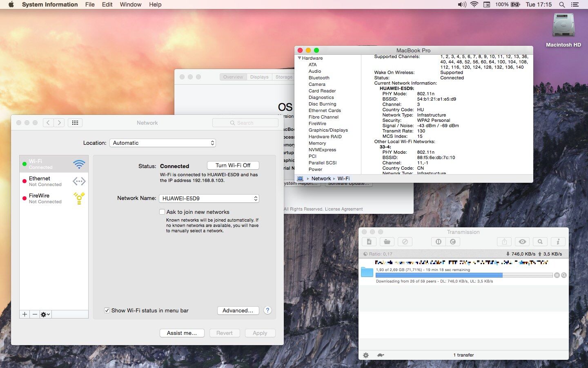Click Network in the path bar
Viewport: 588px width, 368px height.
(x=321, y=178)
